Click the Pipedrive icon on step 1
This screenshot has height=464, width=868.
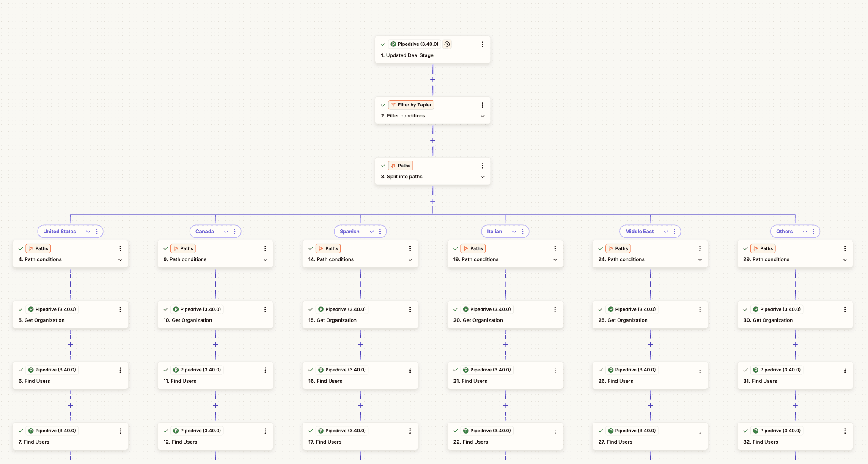(393, 44)
